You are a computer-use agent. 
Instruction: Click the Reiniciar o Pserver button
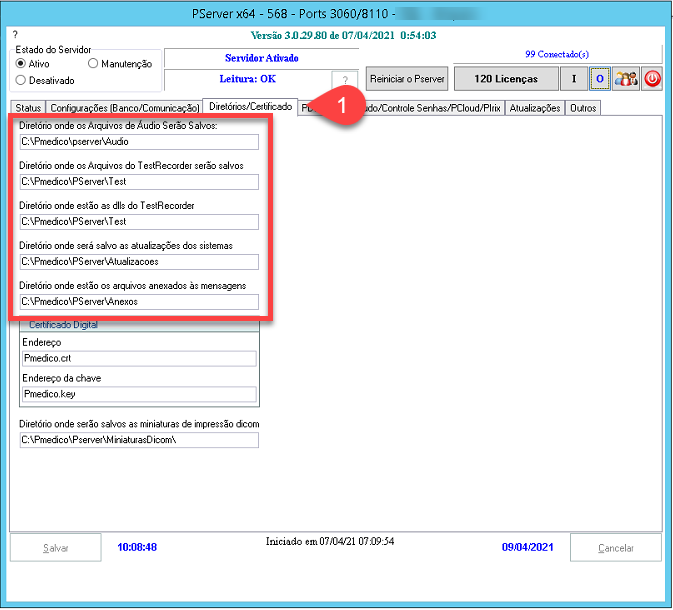[407, 79]
